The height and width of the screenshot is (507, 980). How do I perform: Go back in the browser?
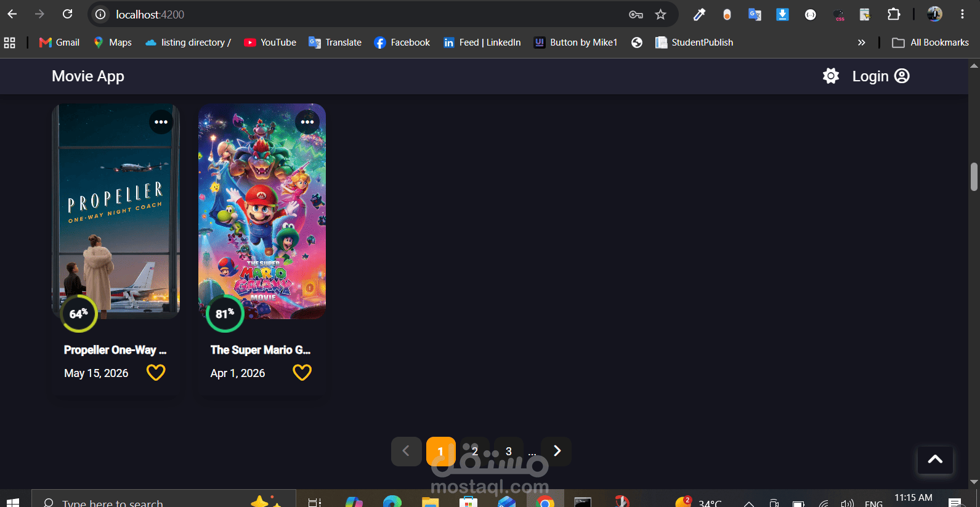coord(12,14)
